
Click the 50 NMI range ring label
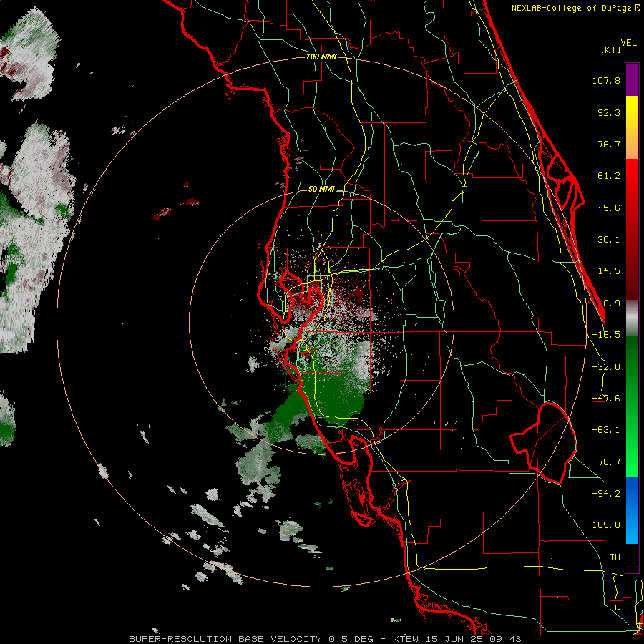321,190
